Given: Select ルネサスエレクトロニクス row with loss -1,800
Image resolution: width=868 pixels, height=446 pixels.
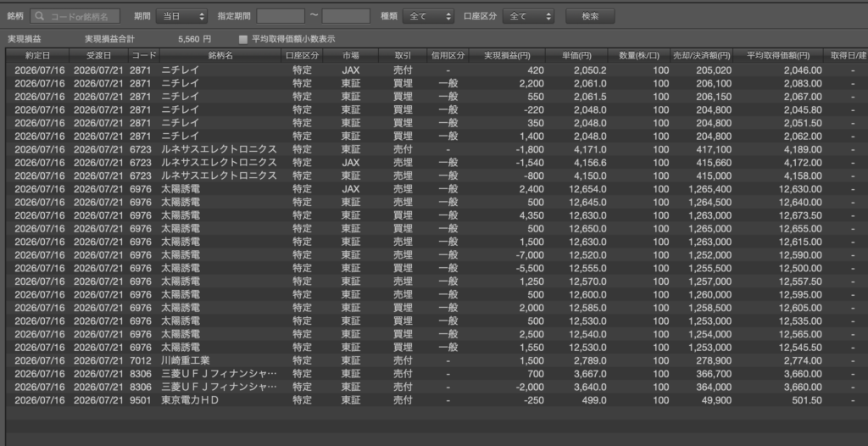Looking at the screenshot, I should pyautogui.click(x=437, y=149).
